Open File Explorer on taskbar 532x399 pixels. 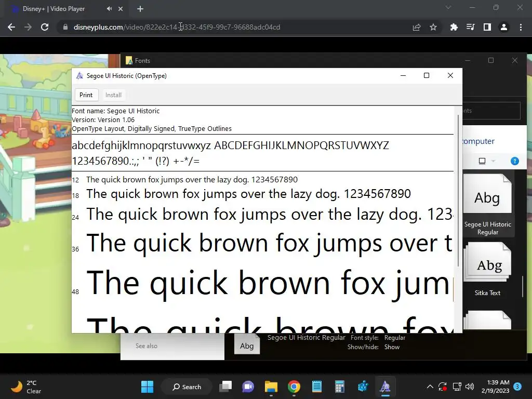click(271, 387)
